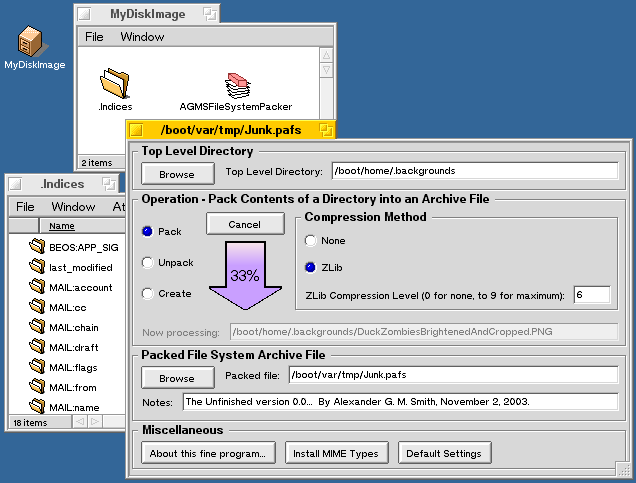Close the MyDiskImage window via its title box
636x483 pixels.
84,14
